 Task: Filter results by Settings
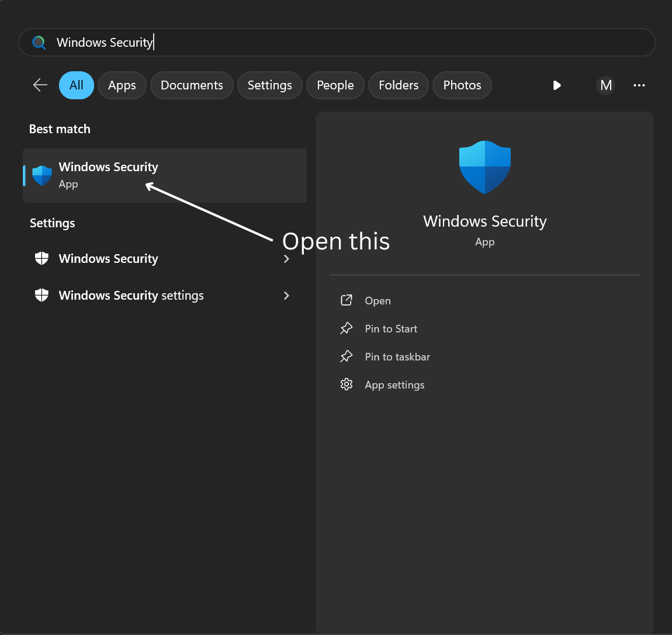(269, 85)
